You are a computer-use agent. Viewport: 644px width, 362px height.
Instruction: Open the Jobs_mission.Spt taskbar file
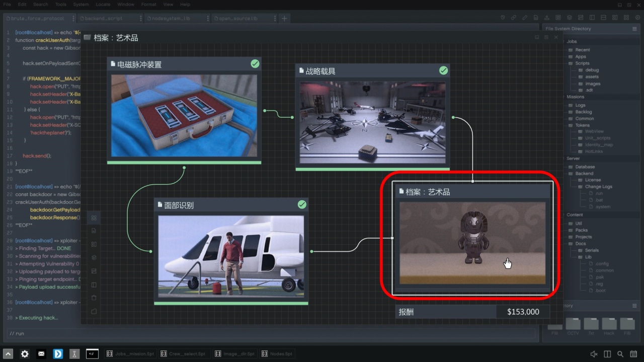(x=131, y=354)
